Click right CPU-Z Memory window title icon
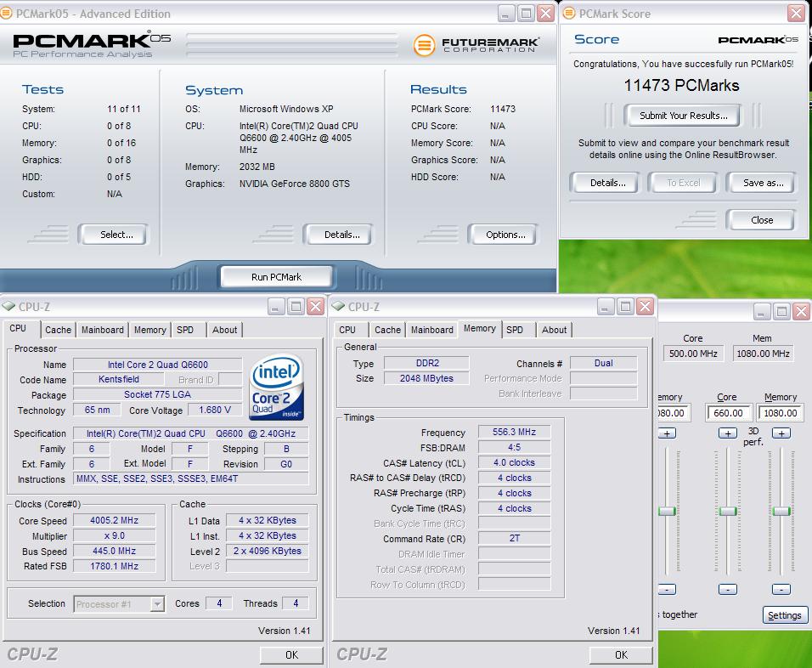Screen dimensions: 812x668 tap(338, 307)
